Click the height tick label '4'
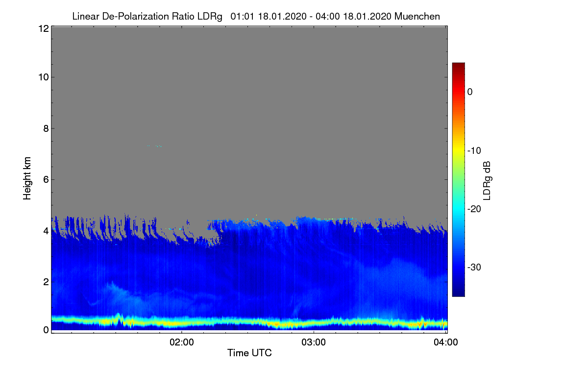Screen dimensions: 588x392 (x=46, y=230)
